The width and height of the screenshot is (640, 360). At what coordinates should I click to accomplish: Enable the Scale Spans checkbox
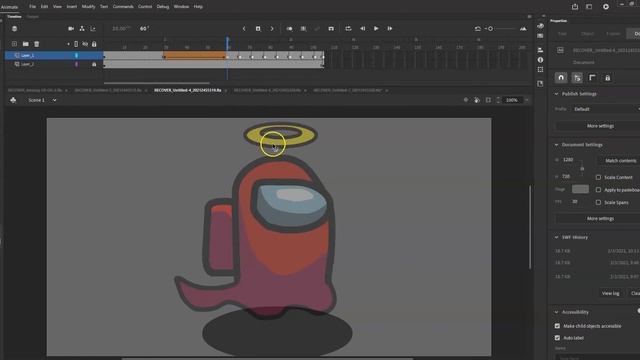tap(598, 202)
